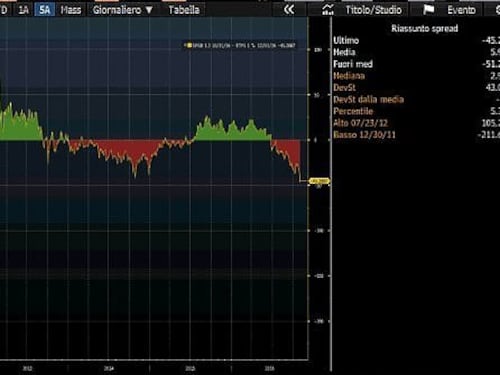Click the Media row label

tap(344, 52)
